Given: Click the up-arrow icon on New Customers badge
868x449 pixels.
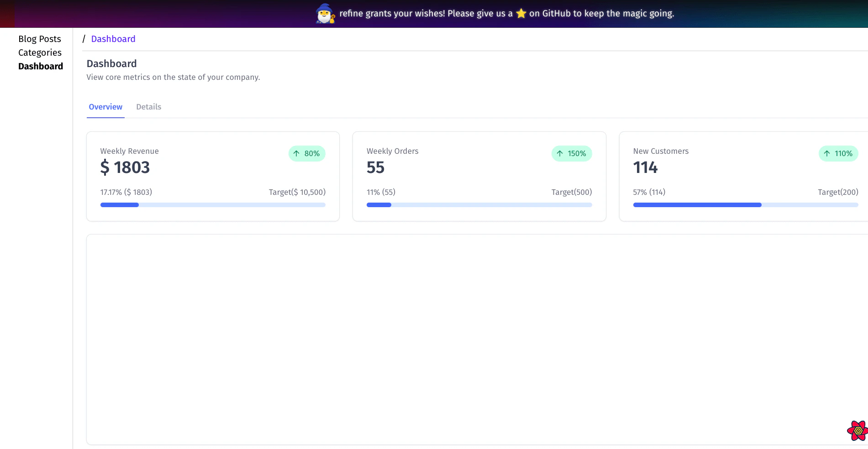Looking at the screenshot, I should [826, 153].
